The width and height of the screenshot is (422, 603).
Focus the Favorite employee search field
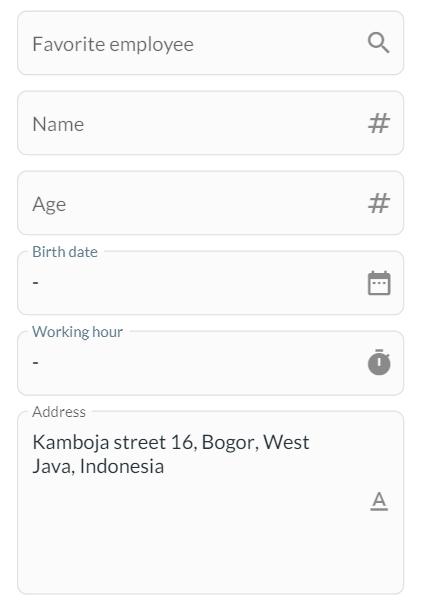(210, 43)
